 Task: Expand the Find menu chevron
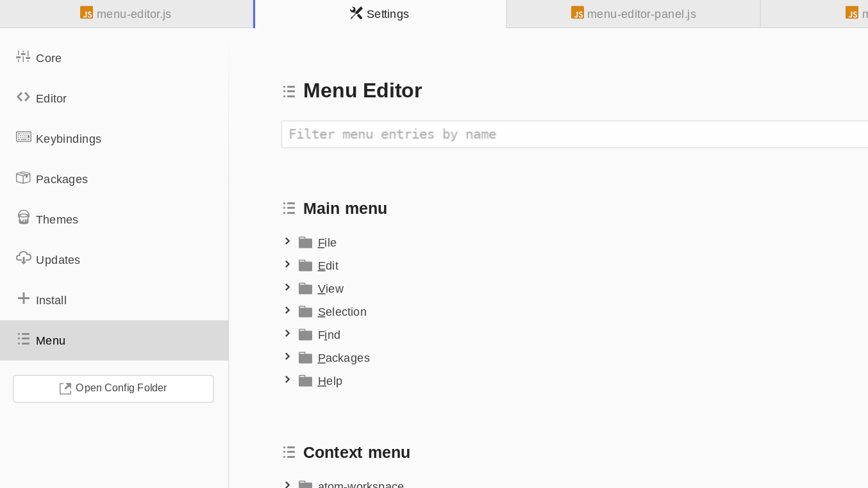pyautogui.click(x=287, y=334)
